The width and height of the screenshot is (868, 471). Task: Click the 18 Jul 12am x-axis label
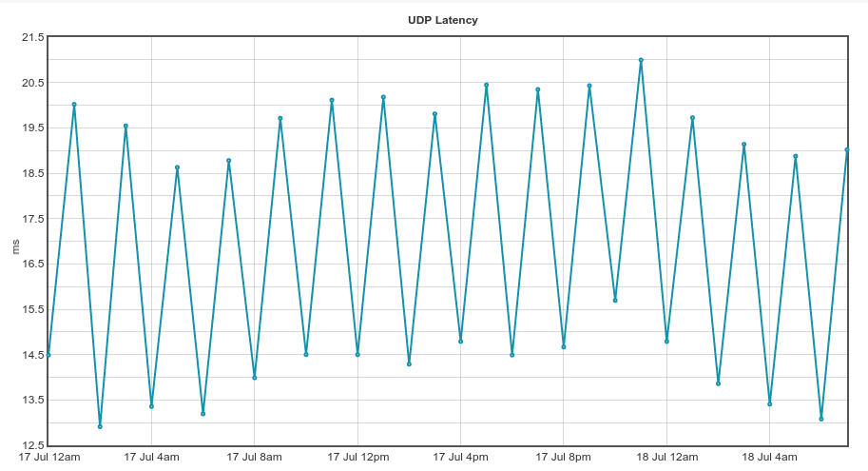[666, 457]
